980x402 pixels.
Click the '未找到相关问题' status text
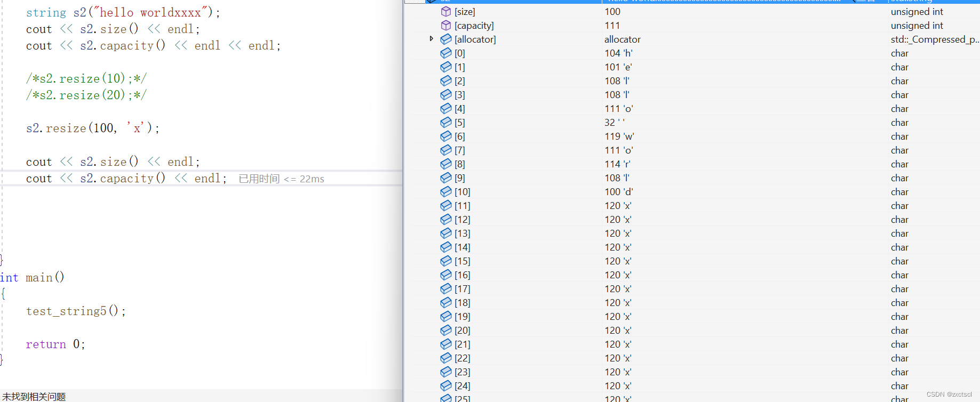coord(34,397)
